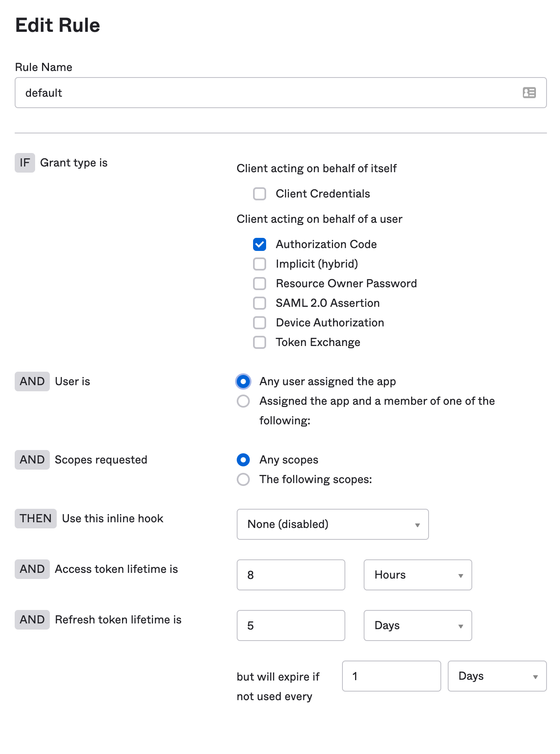Click the 'expire if not used every' value field
Image resolution: width=560 pixels, height=754 pixels.
pos(391,676)
